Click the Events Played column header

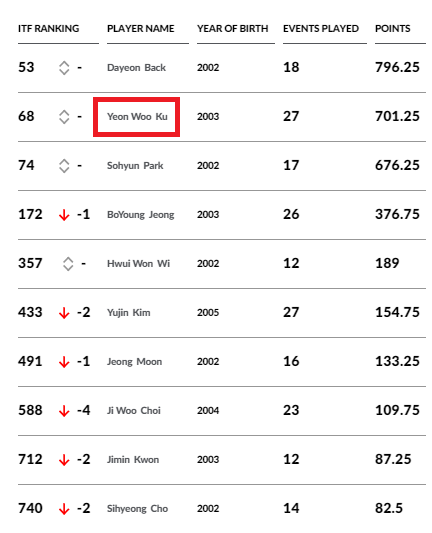point(321,29)
